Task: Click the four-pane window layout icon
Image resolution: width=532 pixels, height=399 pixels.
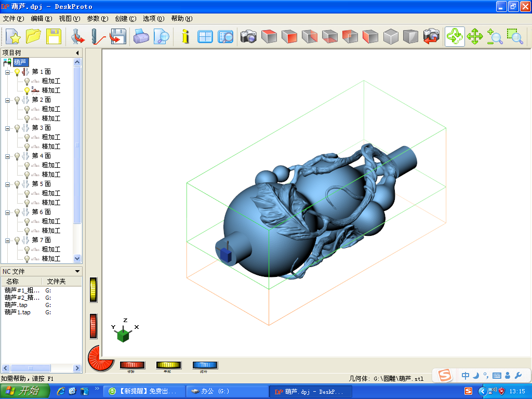Action: (x=205, y=36)
